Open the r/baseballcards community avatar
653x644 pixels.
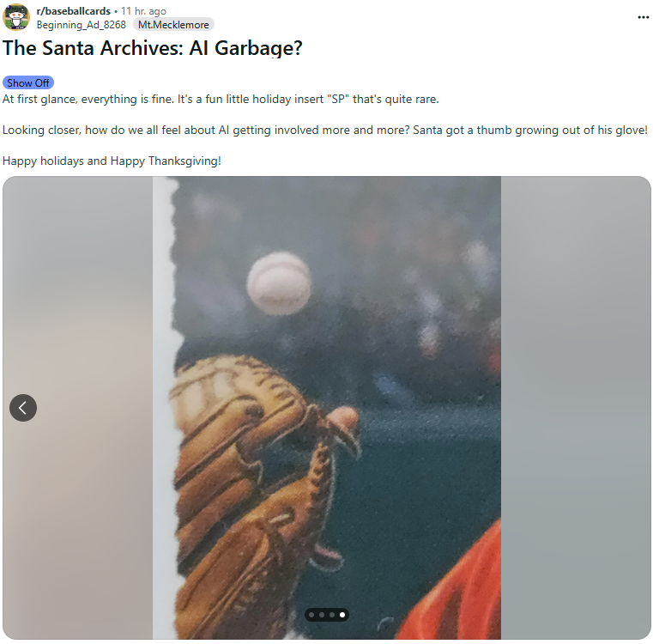pyautogui.click(x=16, y=17)
